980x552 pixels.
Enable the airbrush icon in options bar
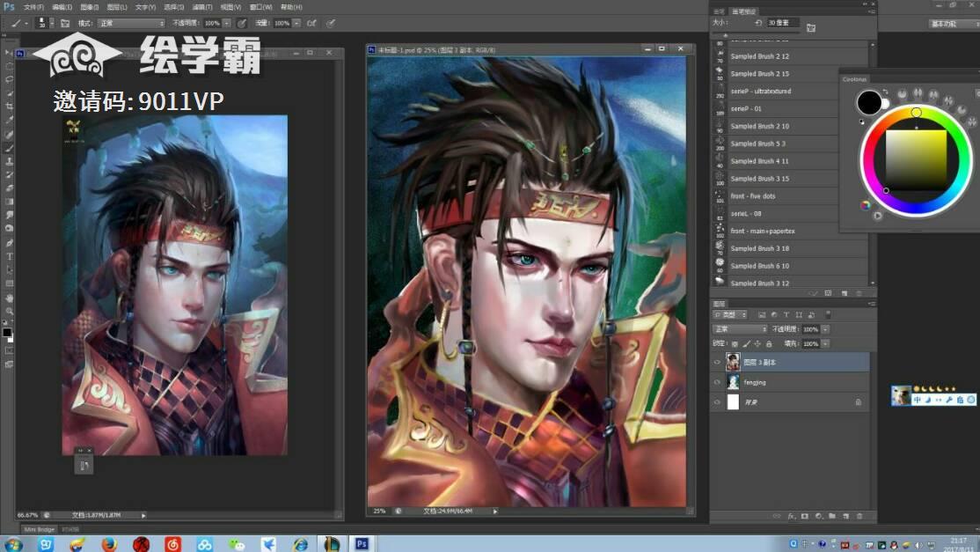pyautogui.click(x=311, y=23)
